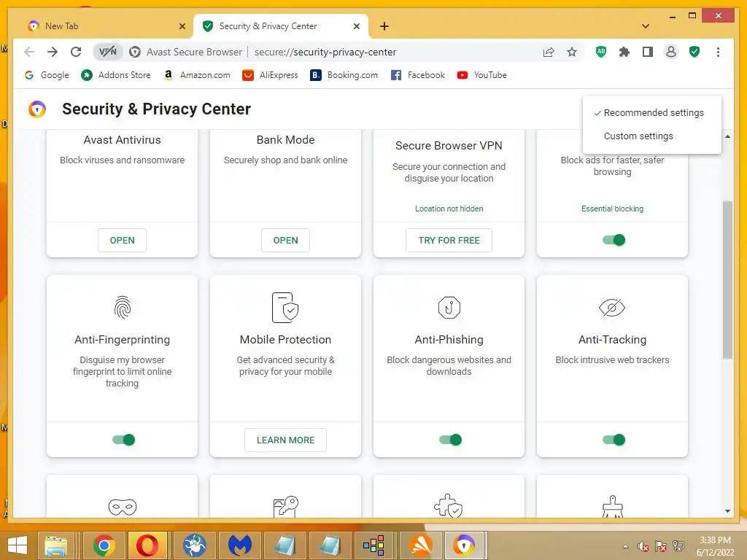Show hidden tray icons arrow
Image resolution: width=747 pixels, height=560 pixels.
point(625,546)
